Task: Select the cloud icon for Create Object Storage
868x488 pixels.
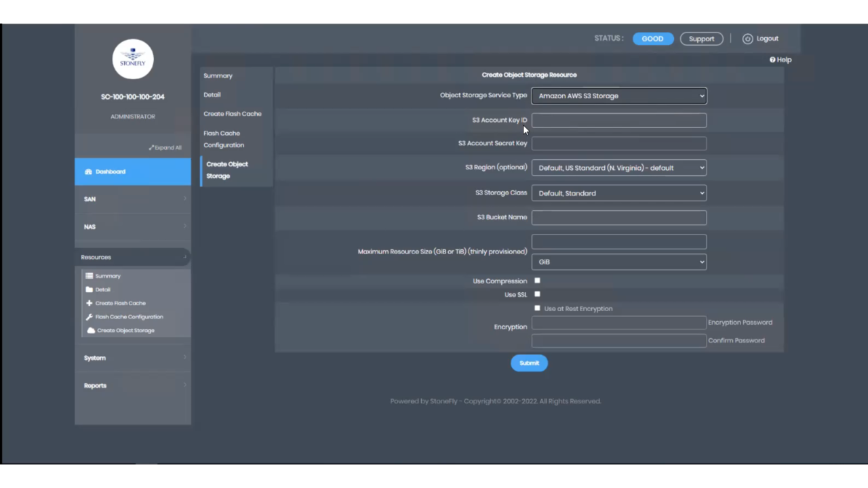Action: pos(91,330)
